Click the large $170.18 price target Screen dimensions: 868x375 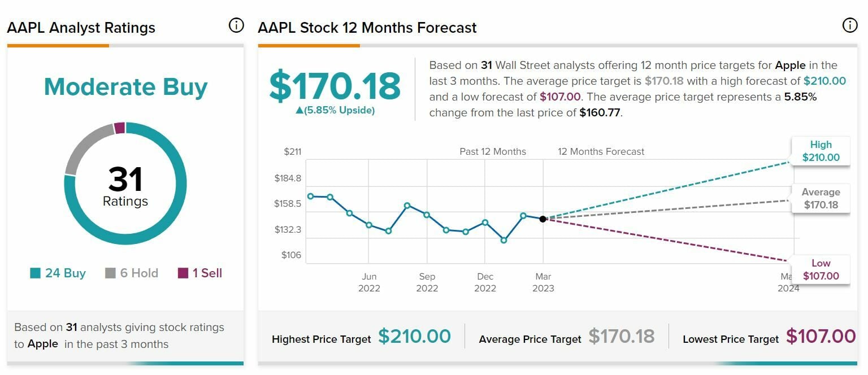coord(335,86)
